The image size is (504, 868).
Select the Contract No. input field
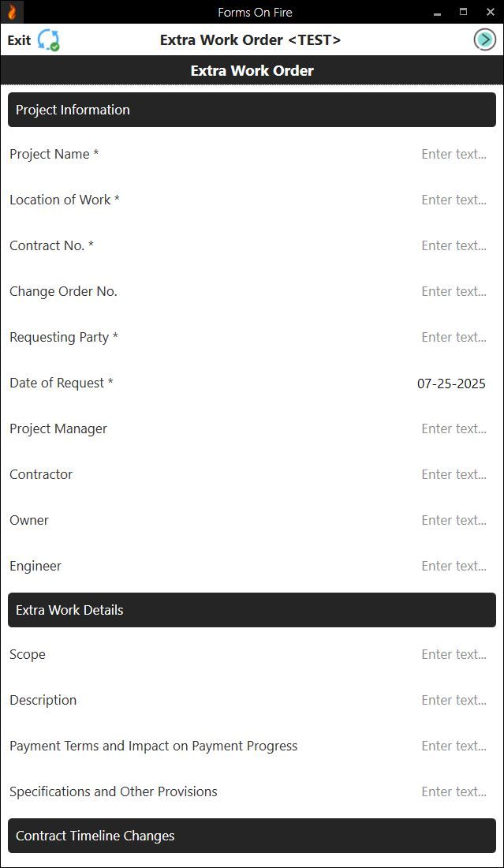tap(454, 245)
